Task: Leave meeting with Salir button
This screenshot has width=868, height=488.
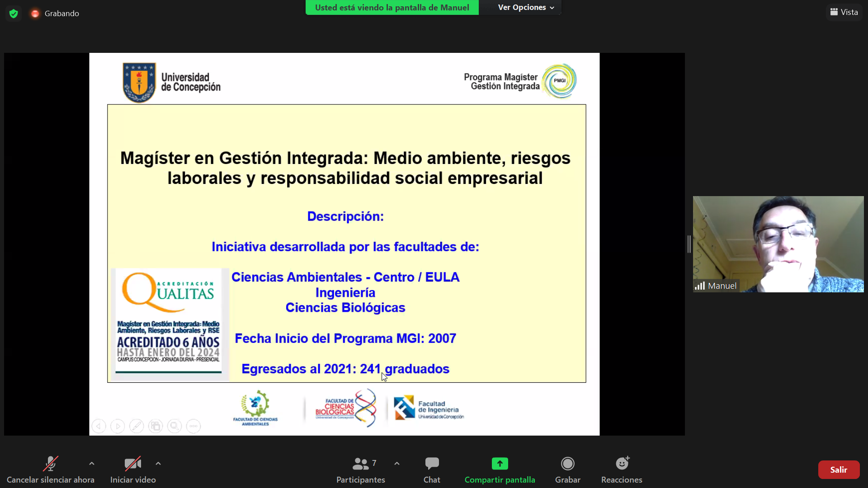Action: coord(839,470)
